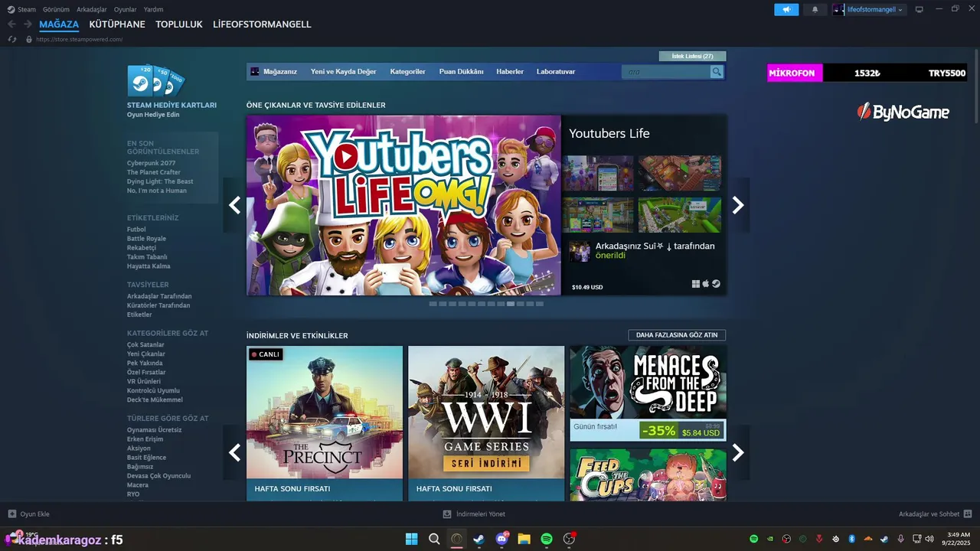
Task: Open Oynaması Ücretsiz genre link
Action: 155,429
